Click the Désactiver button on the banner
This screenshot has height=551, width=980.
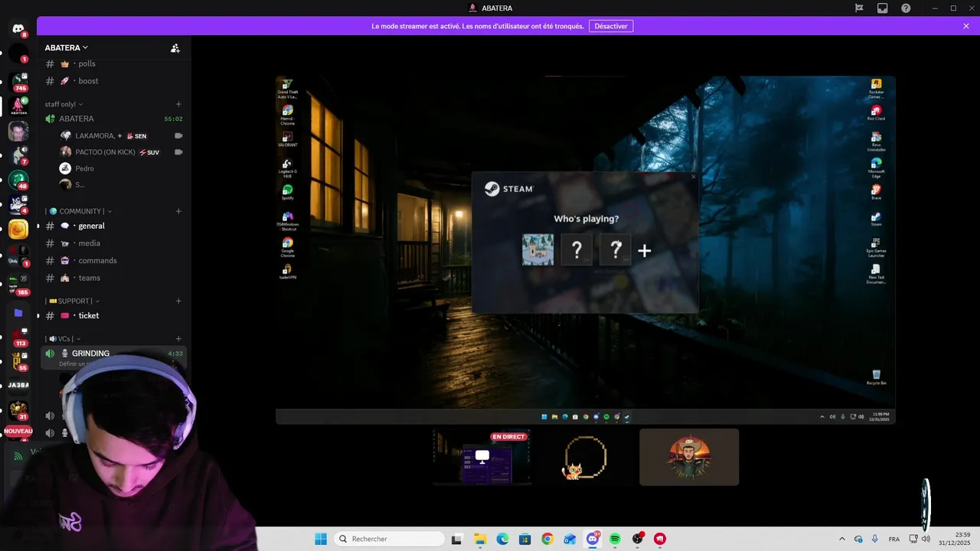point(611,26)
